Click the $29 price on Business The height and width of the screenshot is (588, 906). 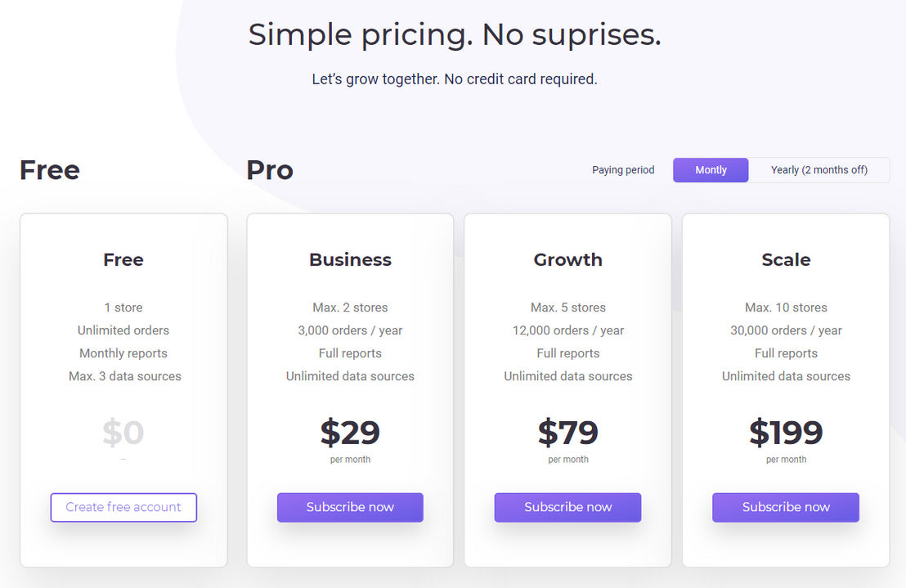click(350, 433)
